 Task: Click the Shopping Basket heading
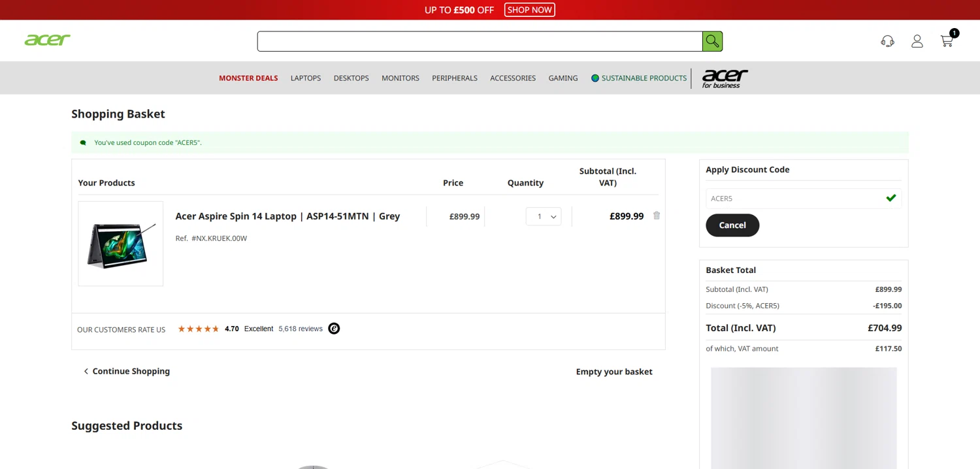(118, 114)
